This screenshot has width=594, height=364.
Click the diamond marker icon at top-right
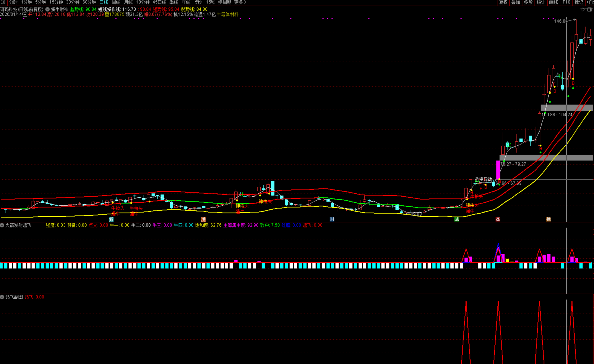click(583, 10)
